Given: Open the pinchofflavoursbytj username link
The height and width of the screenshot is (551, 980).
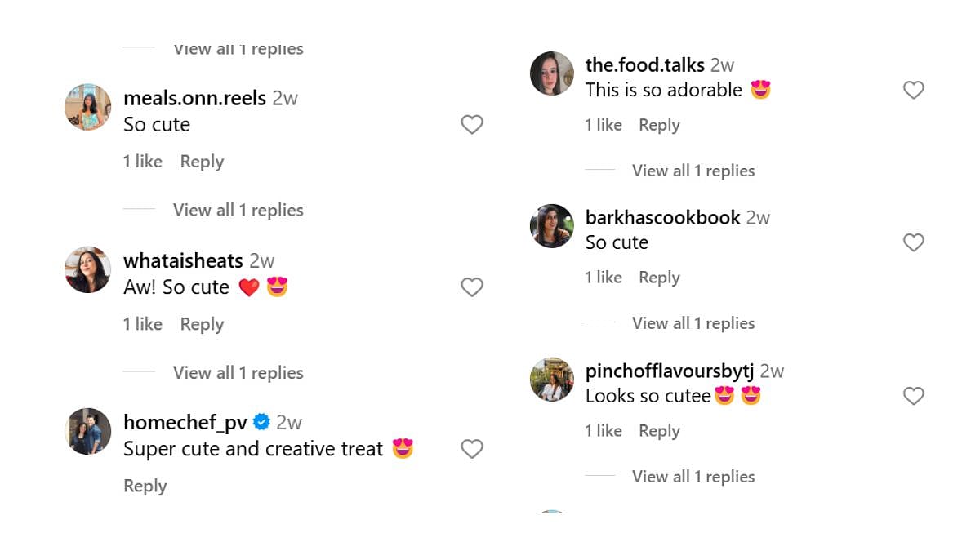Looking at the screenshot, I should click(669, 371).
